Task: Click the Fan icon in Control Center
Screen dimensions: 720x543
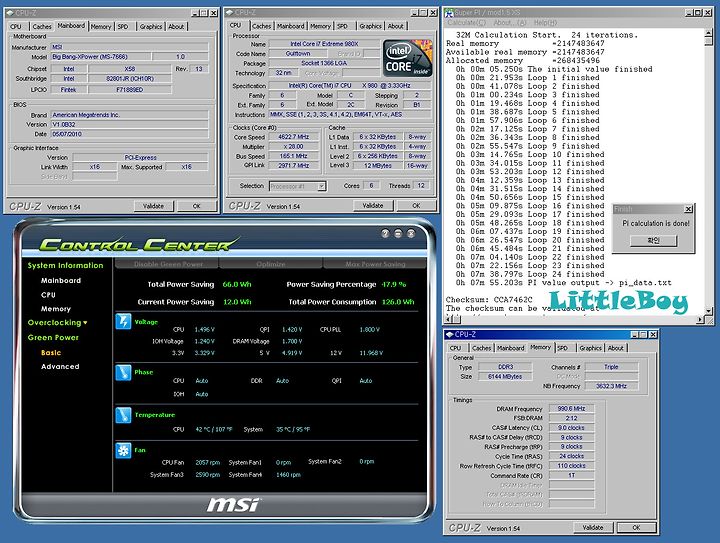Action: coord(123,450)
